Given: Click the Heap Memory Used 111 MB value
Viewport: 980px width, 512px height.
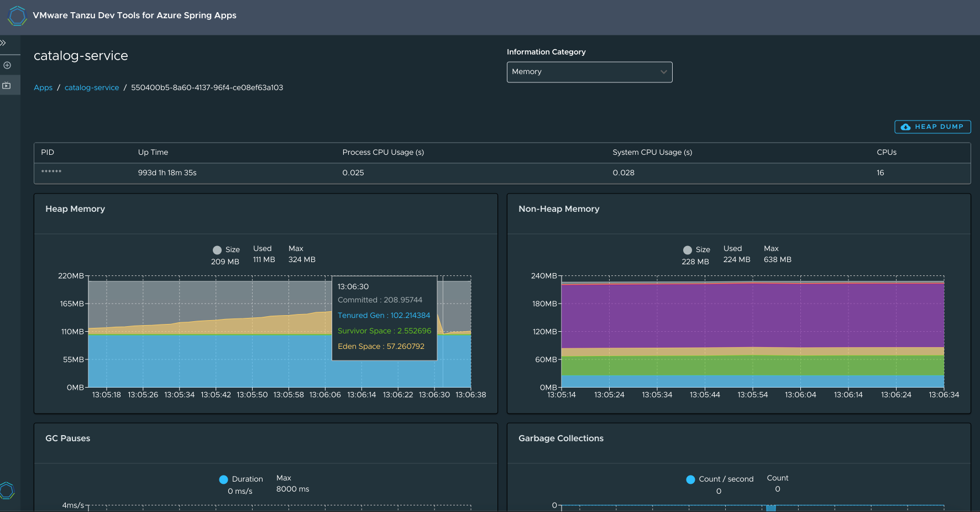Looking at the screenshot, I should [264, 260].
